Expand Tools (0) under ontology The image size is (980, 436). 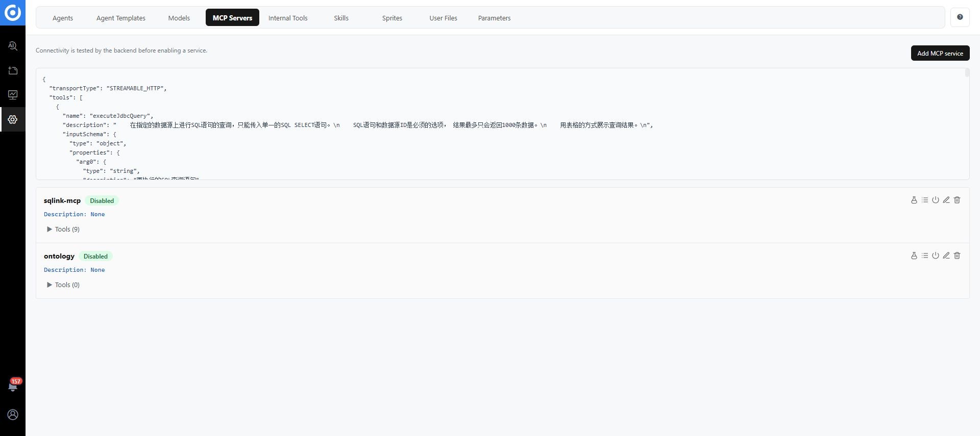[x=63, y=285]
